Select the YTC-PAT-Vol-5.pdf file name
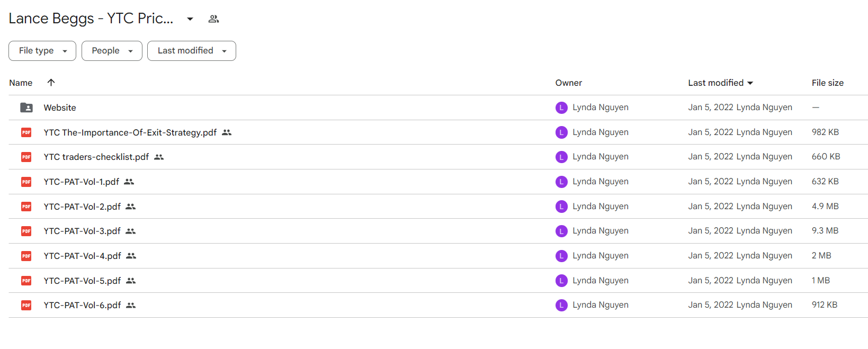The height and width of the screenshot is (349, 868). click(x=82, y=281)
